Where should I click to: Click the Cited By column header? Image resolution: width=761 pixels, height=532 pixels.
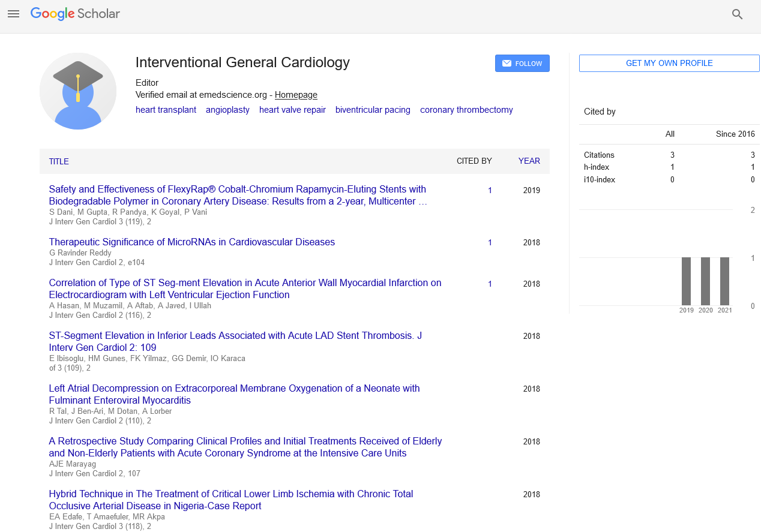click(x=474, y=161)
